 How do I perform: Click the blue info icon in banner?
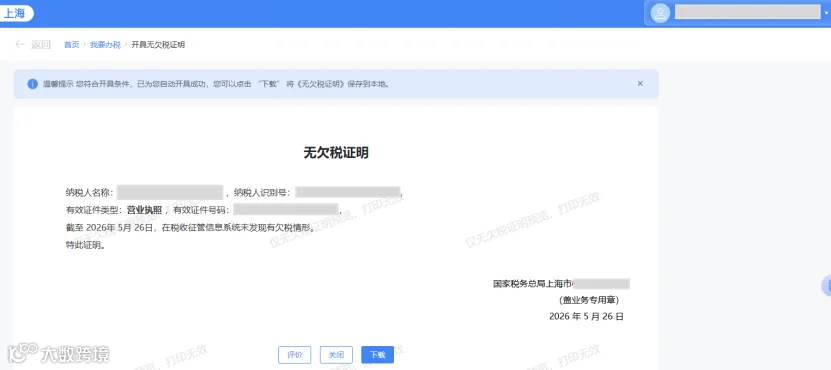click(33, 84)
